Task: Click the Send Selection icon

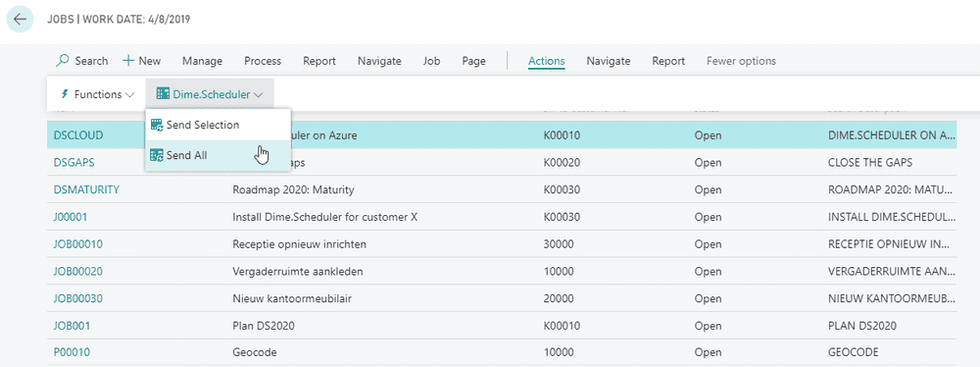Action: click(157, 126)
